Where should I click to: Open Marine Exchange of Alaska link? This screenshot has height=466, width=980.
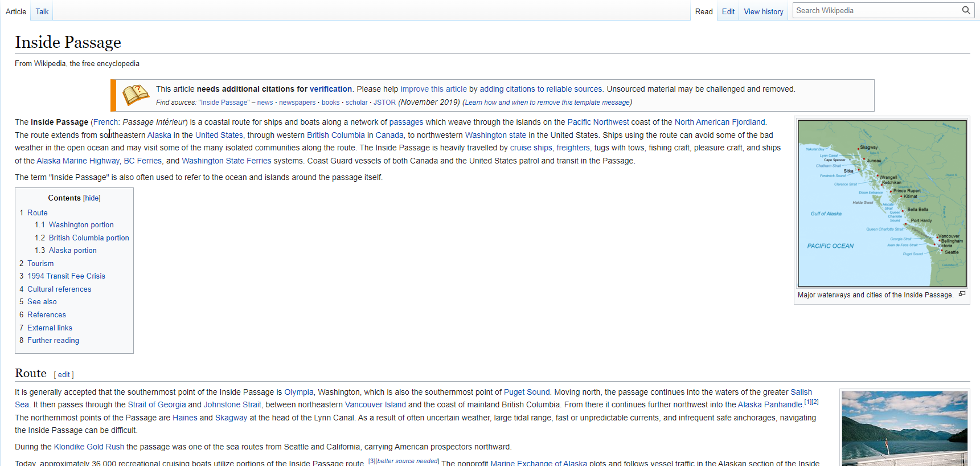(x=539, y=463)
